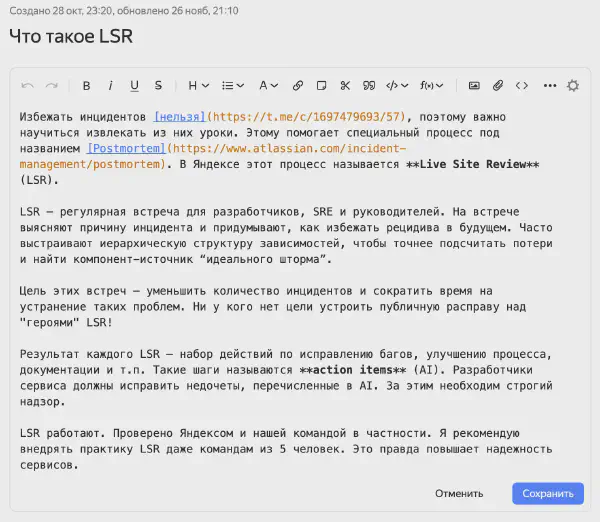Click the Сохранить button
This screenshot has height=522, width=600.
click(x=548, y=494)
